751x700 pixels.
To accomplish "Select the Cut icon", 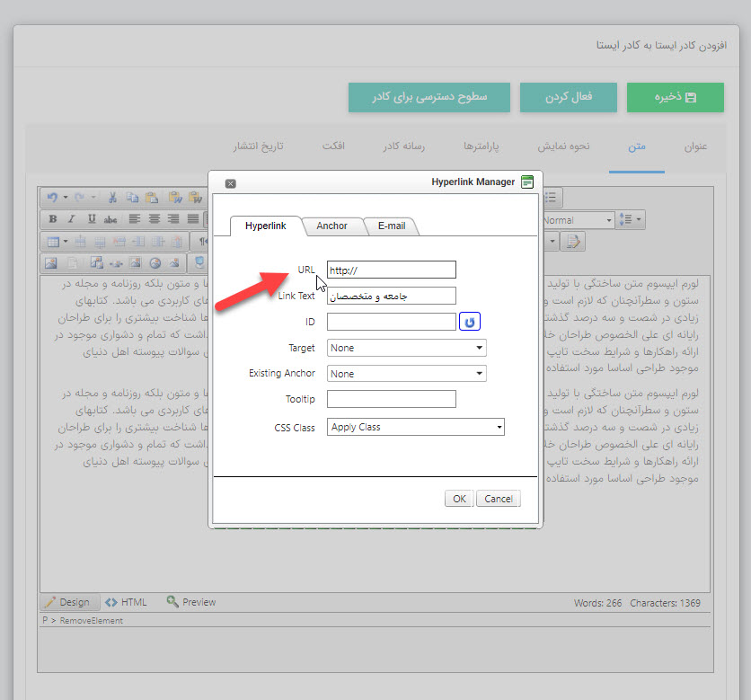I will click(111, 197).
